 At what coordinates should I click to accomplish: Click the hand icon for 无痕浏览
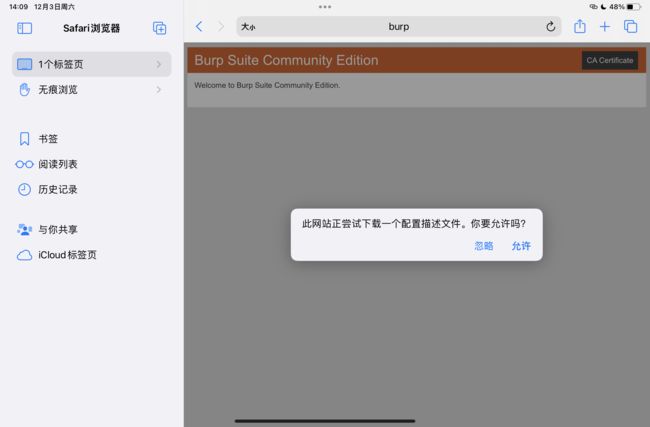point(24,90)
